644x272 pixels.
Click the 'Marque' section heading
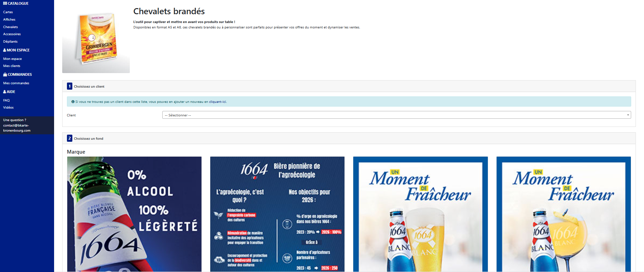[x=76, y=152]
